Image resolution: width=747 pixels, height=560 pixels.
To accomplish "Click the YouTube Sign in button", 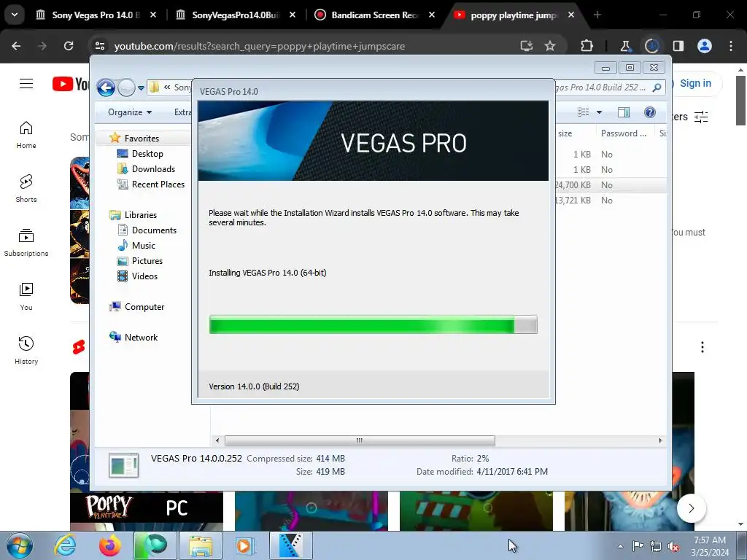I will coord(695,83).
